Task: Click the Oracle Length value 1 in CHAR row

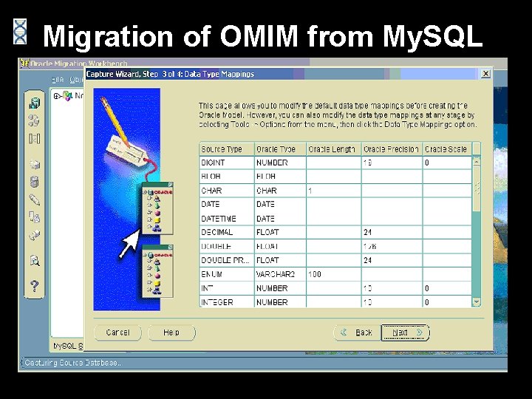Action: coord(334,191)
